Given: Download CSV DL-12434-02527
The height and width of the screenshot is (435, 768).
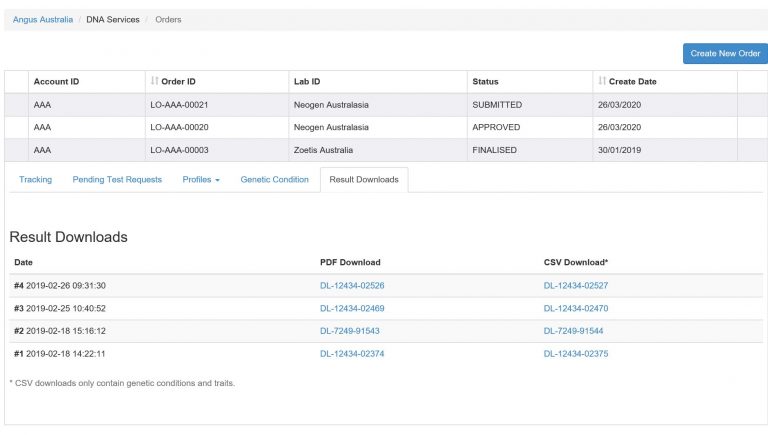Looking at the screenshot, I should pos(576,286).
